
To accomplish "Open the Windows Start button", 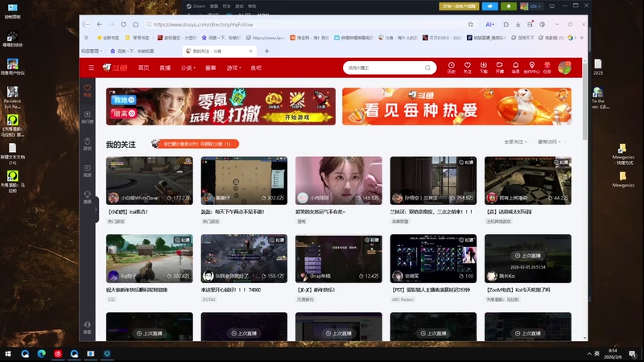I will point(8,354).
